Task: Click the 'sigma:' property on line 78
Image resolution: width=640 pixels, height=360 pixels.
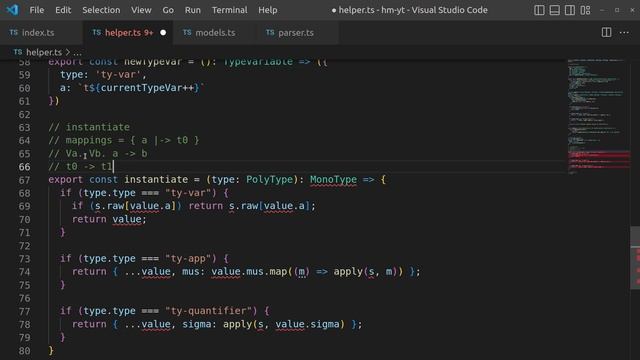Action: point(200,324)
